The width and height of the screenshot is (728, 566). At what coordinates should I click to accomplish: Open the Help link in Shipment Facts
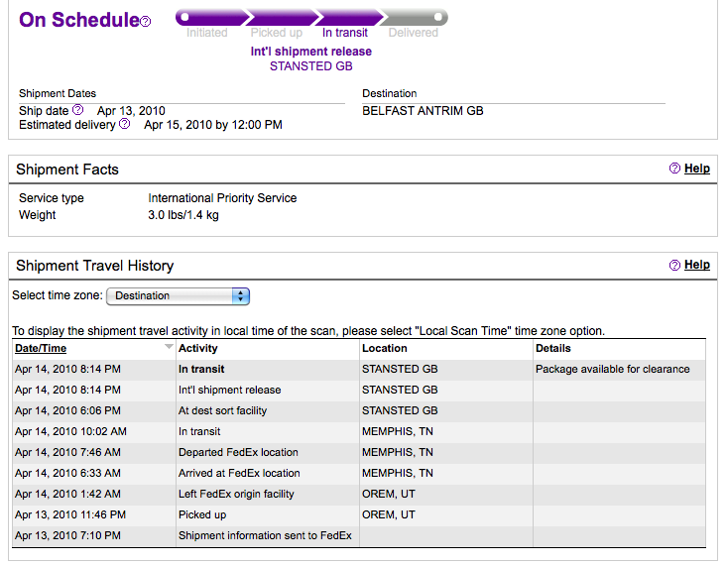click(697, 169)
